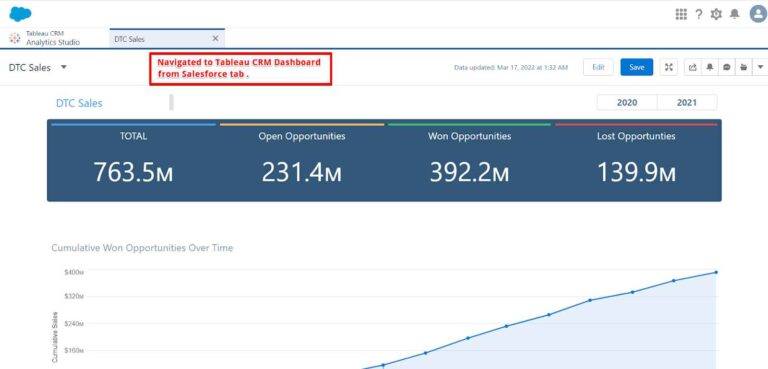Expand more dashboard actions dropdown arrow

click(760, 67)
